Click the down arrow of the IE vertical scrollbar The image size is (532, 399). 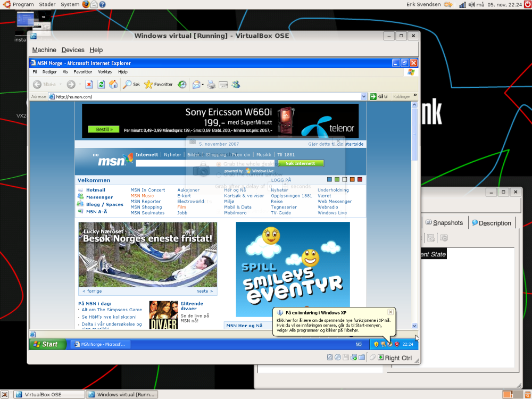coord(414,326)
